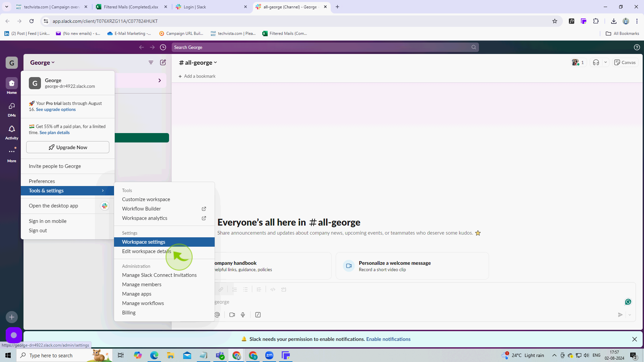Go forward with Slack's forward arrow
The height and width of the screenshot is (362, 644).
point(152,47)
